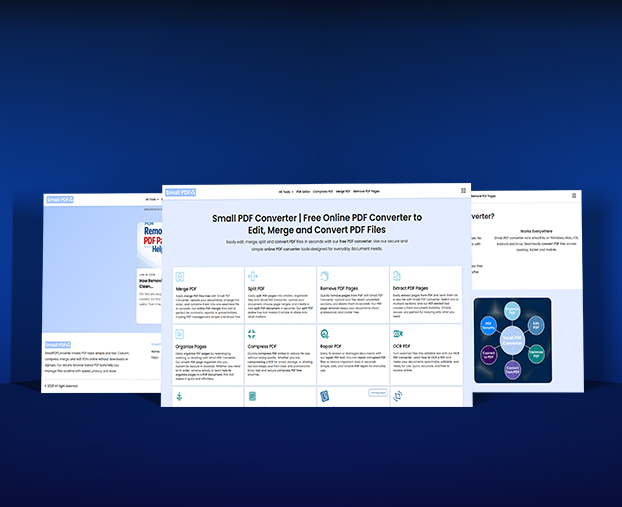
Task: Expand All Tools dropdown on the center page
Action: 286,192
